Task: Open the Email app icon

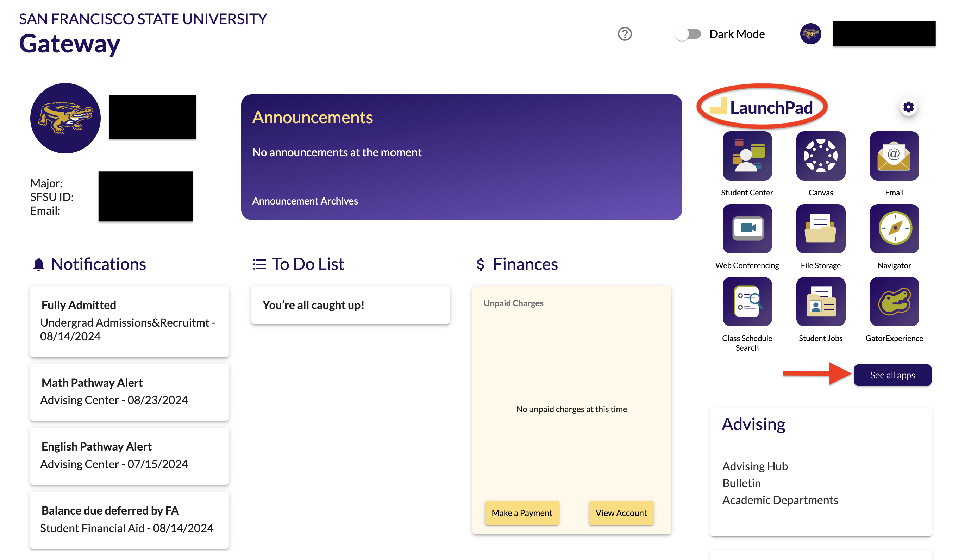Action: click(894, 156)
